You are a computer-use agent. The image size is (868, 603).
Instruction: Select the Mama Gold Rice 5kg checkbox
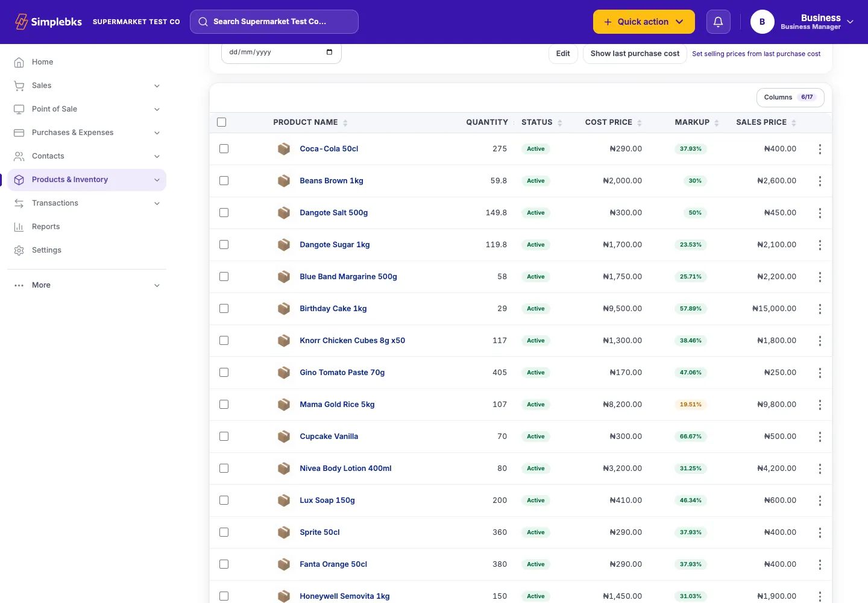(x=224, y=405)
